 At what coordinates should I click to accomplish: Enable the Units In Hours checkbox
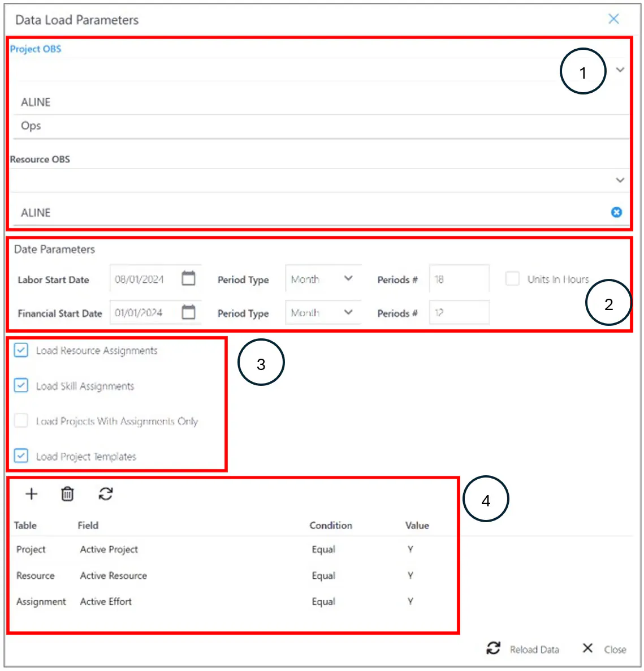pyautogui.click(x=512, y=278)
